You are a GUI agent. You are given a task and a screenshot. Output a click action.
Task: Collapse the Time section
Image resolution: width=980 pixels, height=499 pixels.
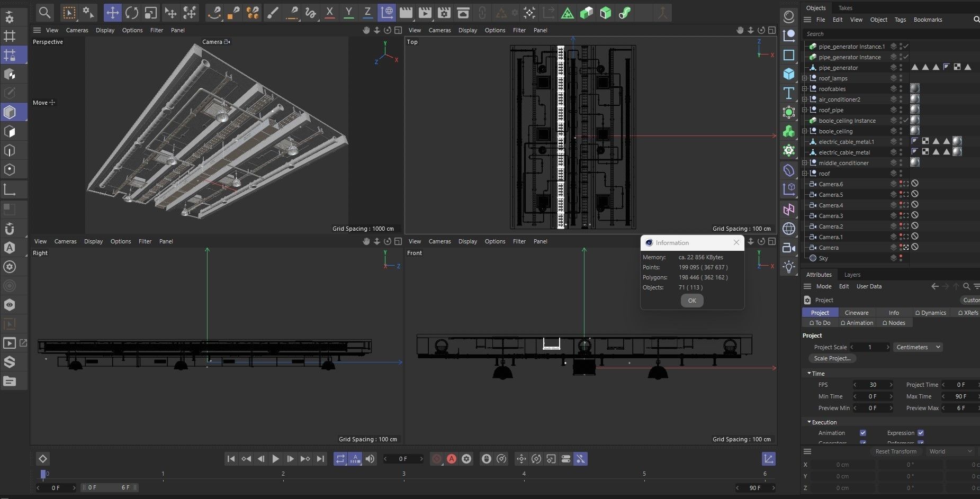point(809,373)
